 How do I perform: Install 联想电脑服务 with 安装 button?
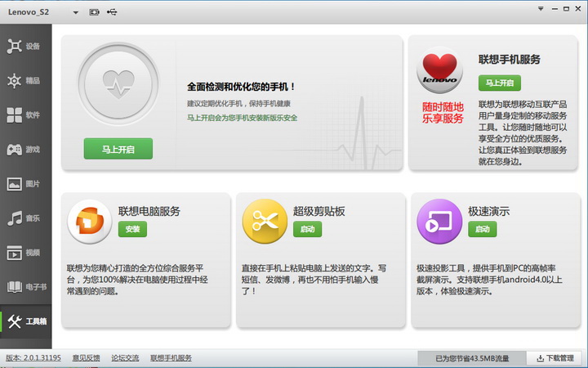coord(132,229)
